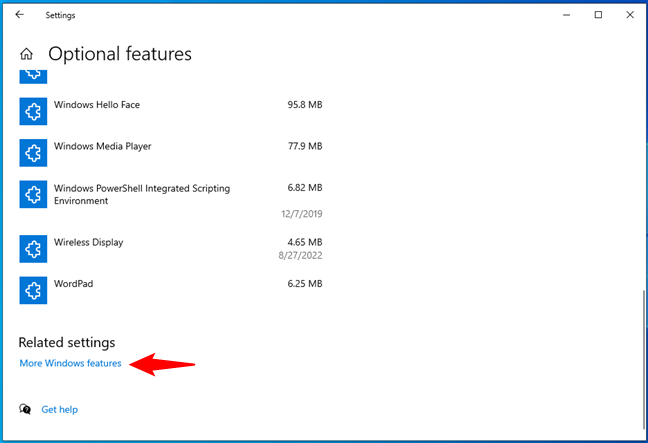The image size is (648, 443).
Task: Click the Windows Hello Face puzzle icon
Action: point(33,111)
